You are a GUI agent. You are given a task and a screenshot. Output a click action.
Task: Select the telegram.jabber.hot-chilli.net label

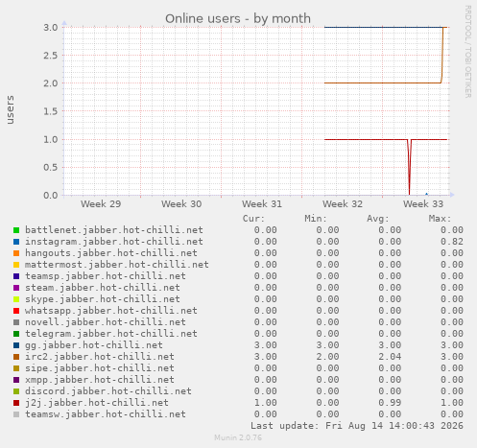111,334
